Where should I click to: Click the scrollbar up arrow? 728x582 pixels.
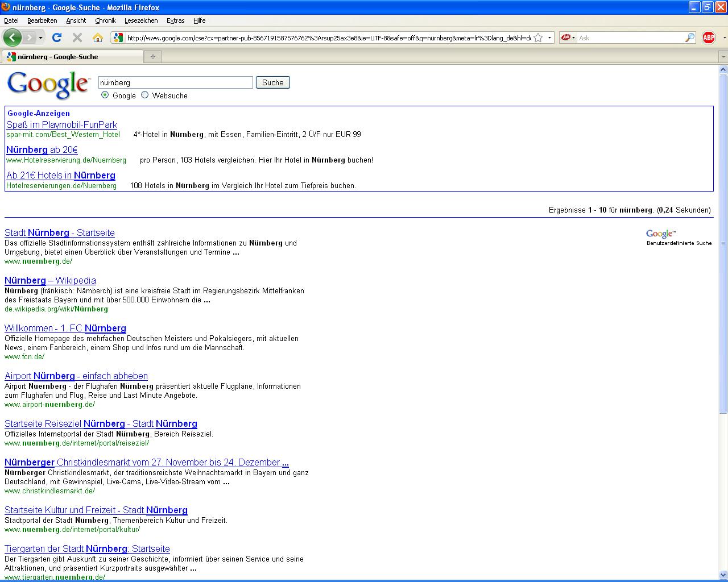click(x=723, y=69)
